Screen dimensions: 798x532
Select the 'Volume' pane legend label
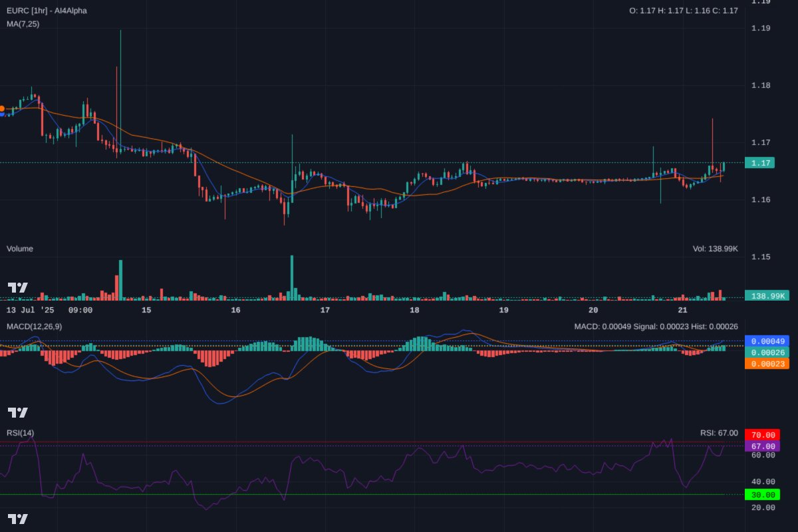pyautogui.click(x=20, y=249)
